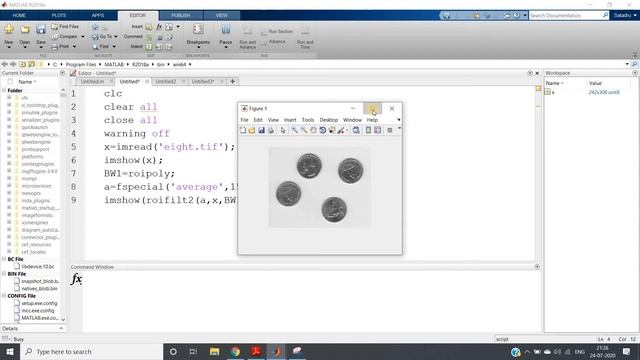
Task: Switch to the PLOTS ribbon tab
Action: click(x=59, y=16)
